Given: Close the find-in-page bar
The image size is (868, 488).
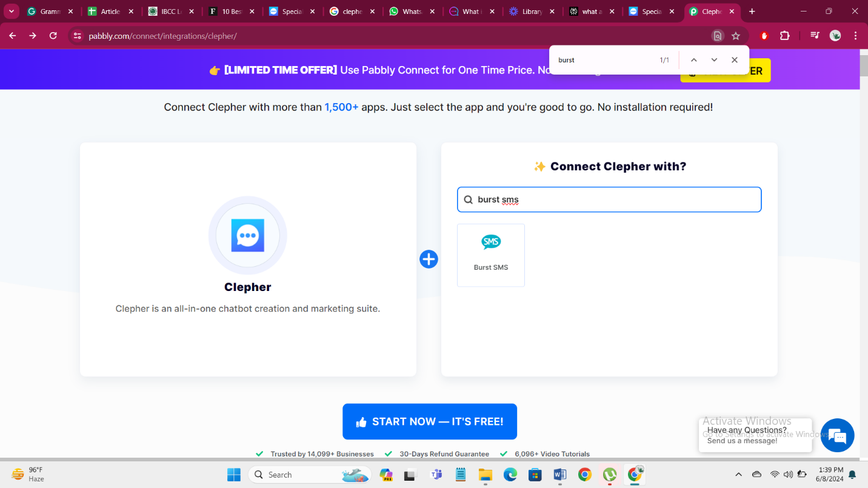Looking at the screenshot, I should [735, 60].
